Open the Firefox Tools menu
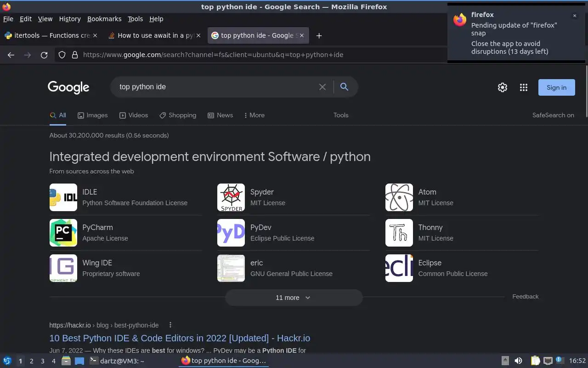 [x=135, y=19]
